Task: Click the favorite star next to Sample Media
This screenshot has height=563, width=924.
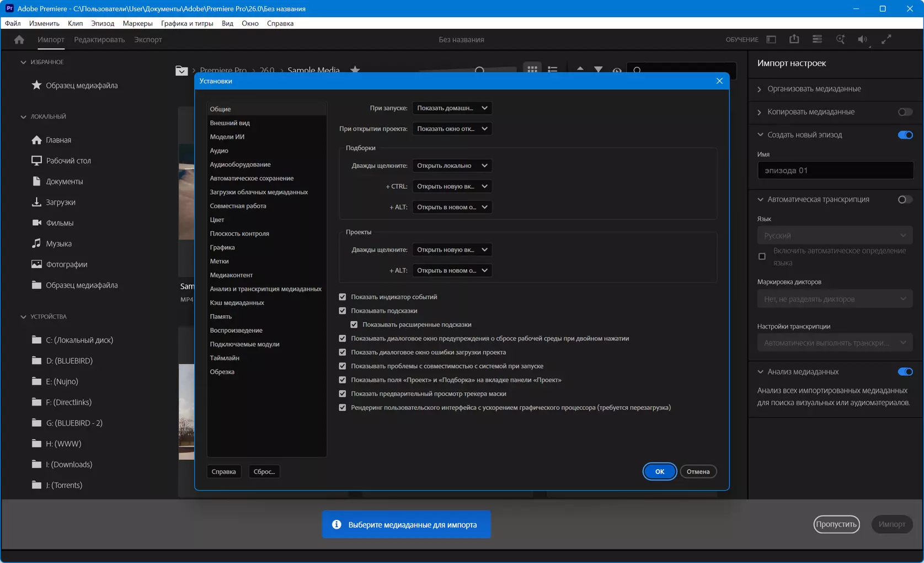Action: (355, 70)
